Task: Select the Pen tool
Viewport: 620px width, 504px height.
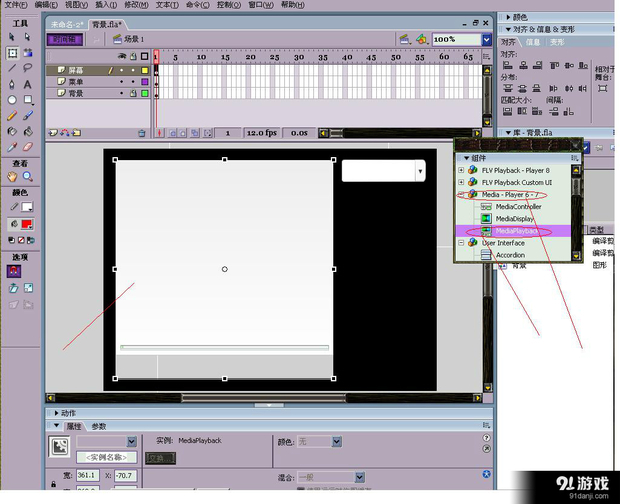Action: click(12, 84)
